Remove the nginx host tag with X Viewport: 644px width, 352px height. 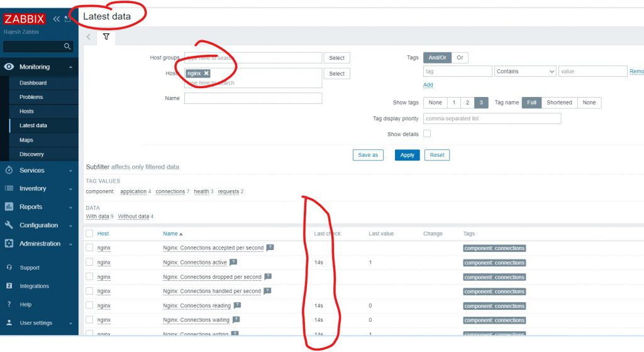point(206,74)
